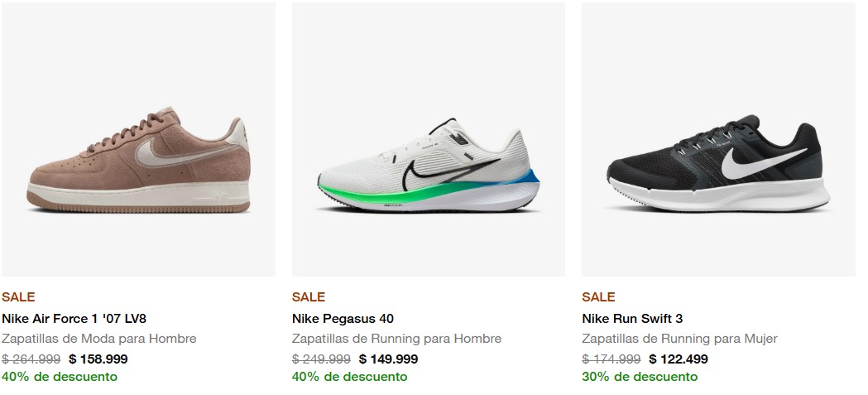Click the SALE tag above Nike Pegasus 40
This screenshot has height=395, width=868.
click(x=309, y=296)
